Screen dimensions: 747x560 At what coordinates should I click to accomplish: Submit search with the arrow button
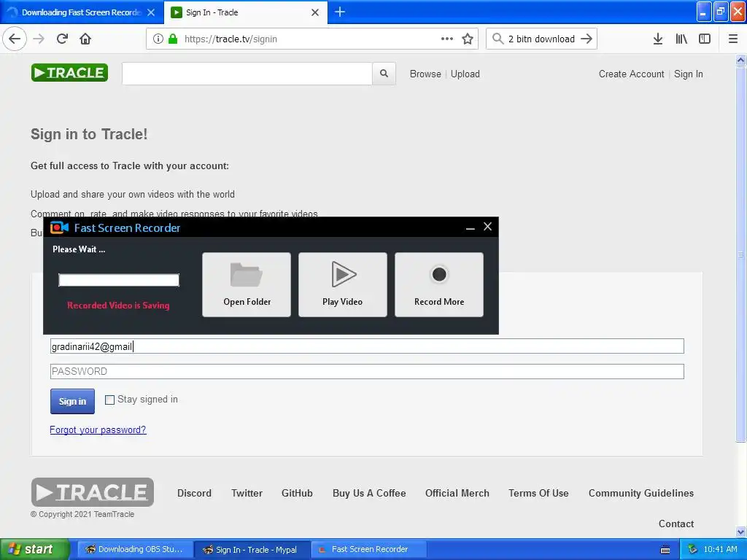587,39
